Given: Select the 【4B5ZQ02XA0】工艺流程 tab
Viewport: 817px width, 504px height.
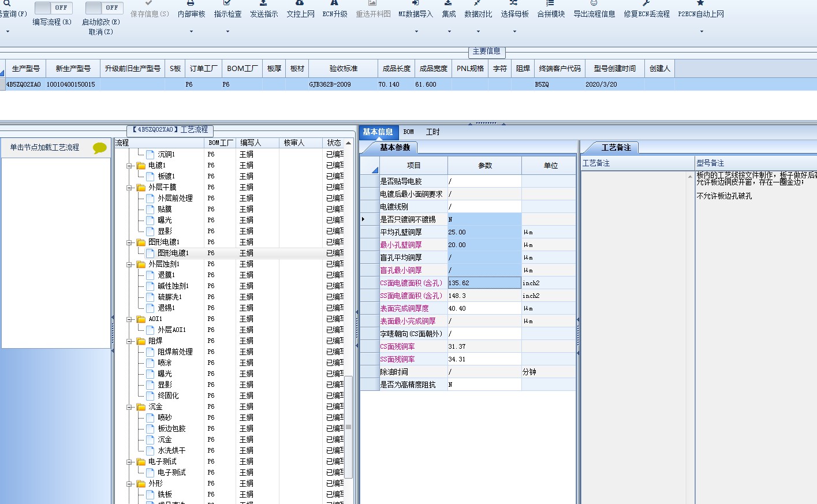Looking at the screenshot, I should [x=170, y=130].
